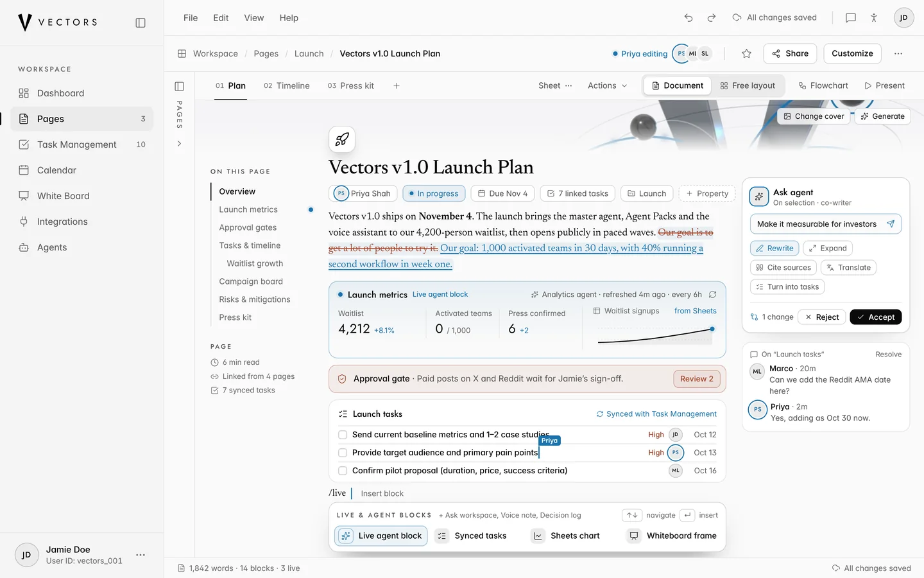Click the redo arrow icon
924x578 pixels.
pyautogui.click(x=712, y=18)
